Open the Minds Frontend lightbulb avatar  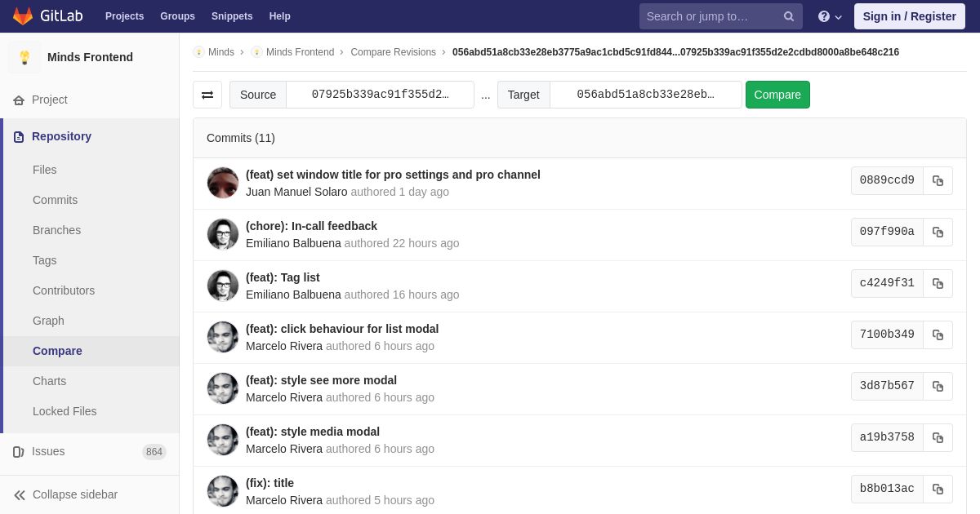tap(24, 57)
